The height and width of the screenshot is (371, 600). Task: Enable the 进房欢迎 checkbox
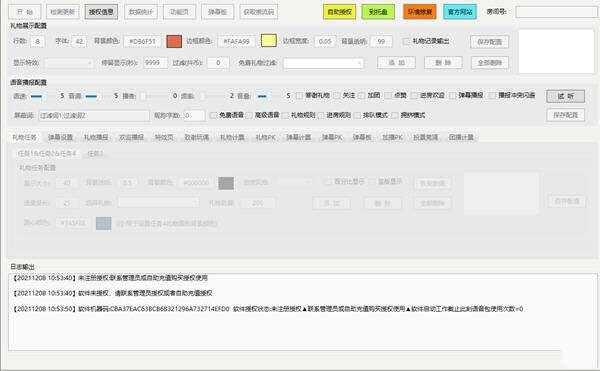(x=414, y=96)
